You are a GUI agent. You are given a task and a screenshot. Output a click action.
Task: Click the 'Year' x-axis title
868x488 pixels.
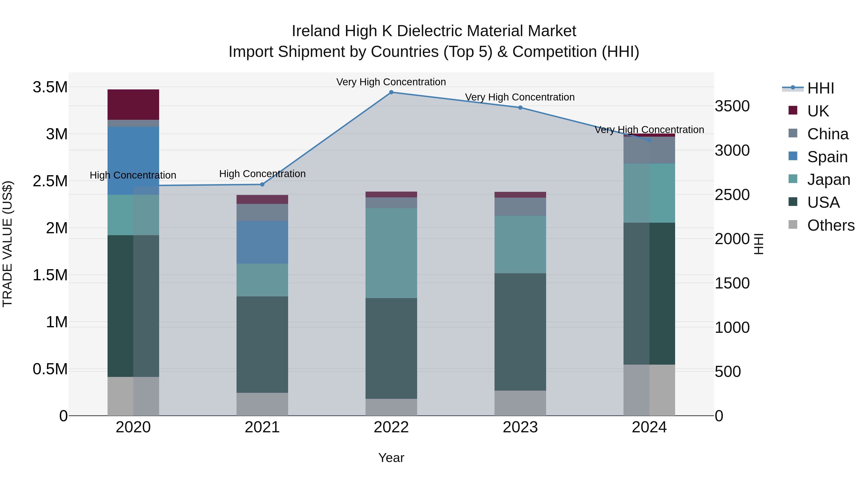391,458
